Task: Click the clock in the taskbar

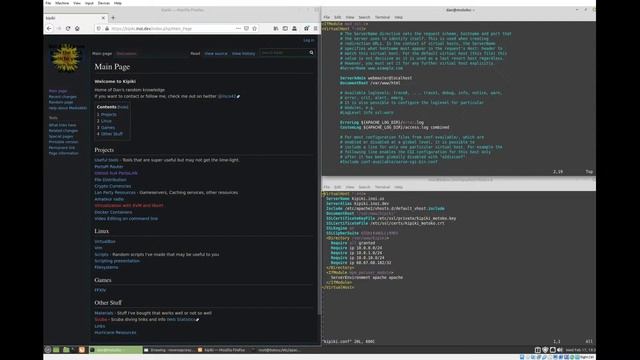Action: coord(580,350)
